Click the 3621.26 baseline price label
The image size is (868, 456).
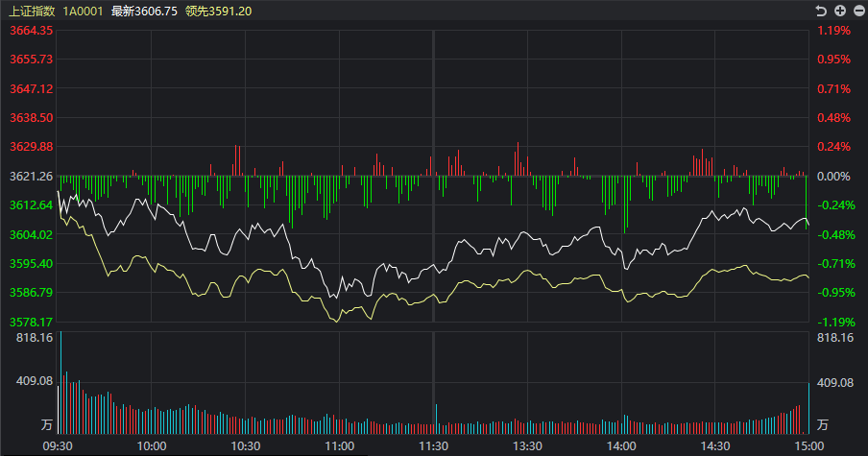pyautogui.click(x=31, y=177)
